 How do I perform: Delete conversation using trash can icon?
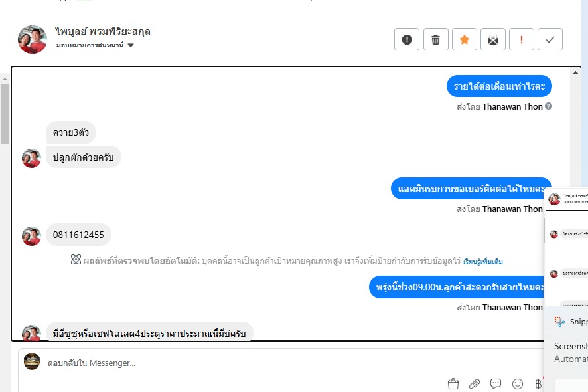point(436,39)
